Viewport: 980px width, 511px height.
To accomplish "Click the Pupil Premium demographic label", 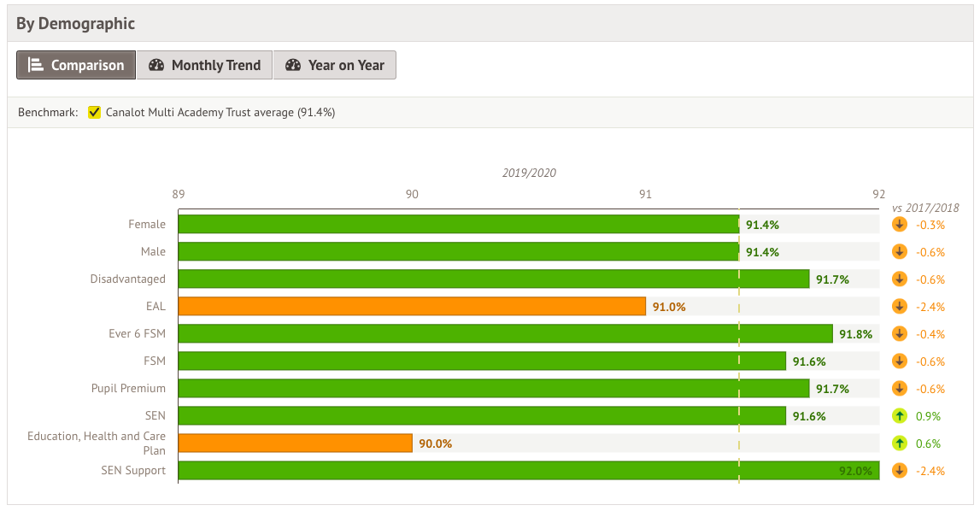I will pos(128,389).
